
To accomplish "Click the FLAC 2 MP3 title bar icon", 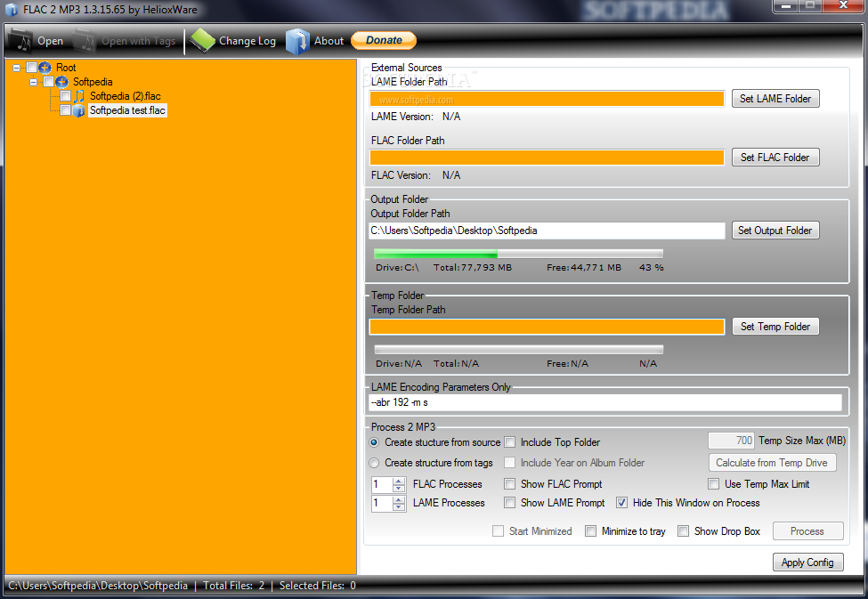I will pos(11,10).
